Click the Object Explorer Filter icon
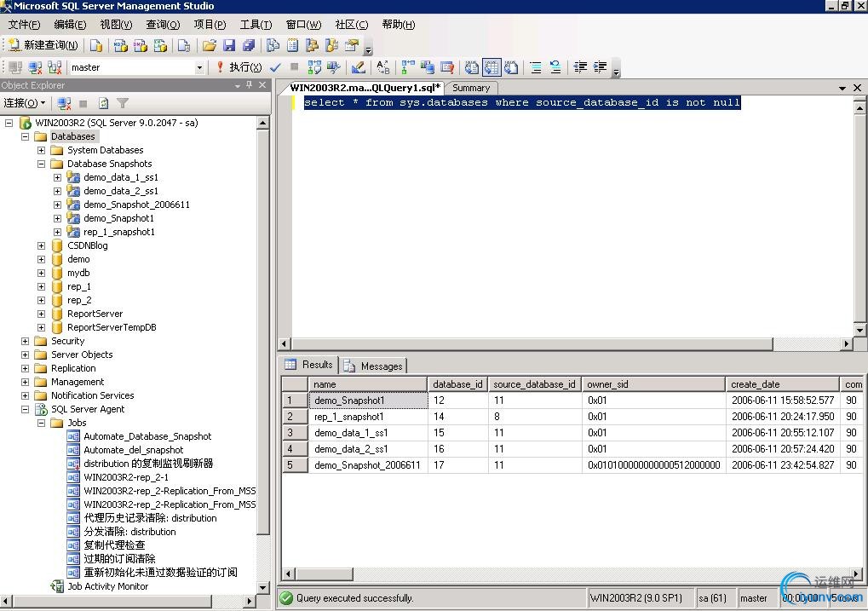This screenshot has width=868, height=611. coord(123,103)
